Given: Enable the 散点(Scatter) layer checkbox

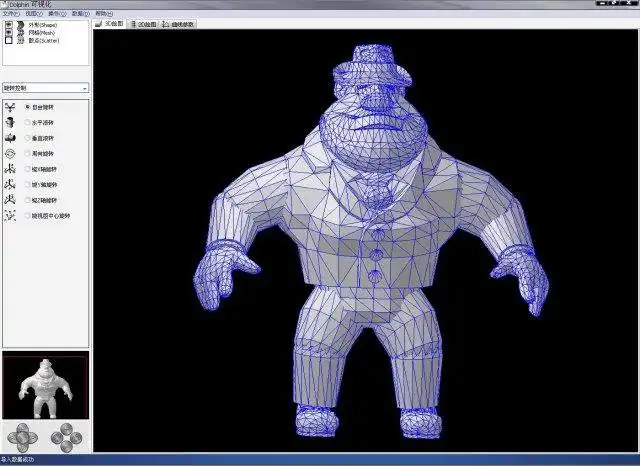Looking at the screenshot, I should (9, 40).
